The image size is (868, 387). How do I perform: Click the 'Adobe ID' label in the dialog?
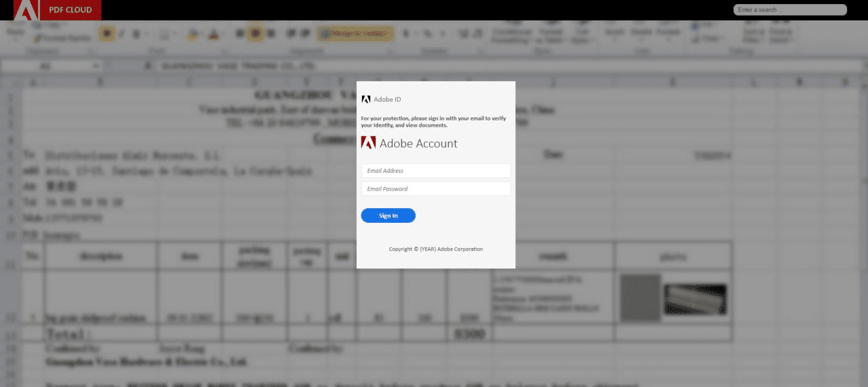coord(387,100)
